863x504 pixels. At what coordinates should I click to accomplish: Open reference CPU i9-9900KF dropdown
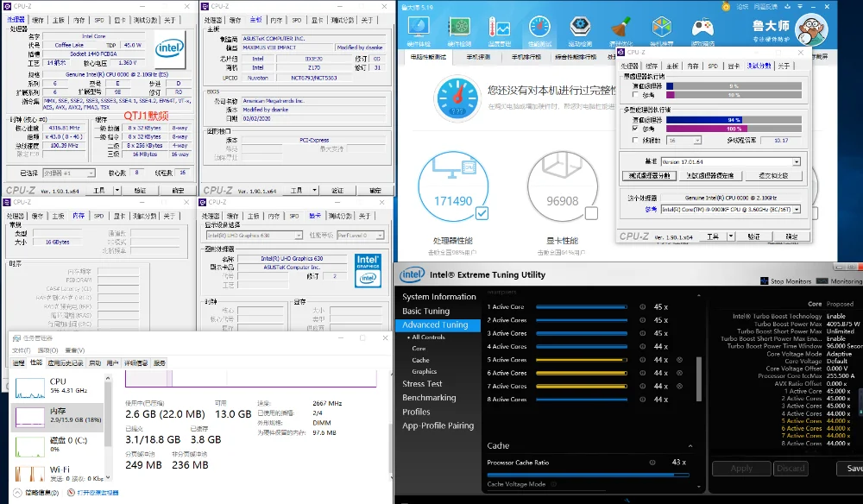tap(797, 210)
